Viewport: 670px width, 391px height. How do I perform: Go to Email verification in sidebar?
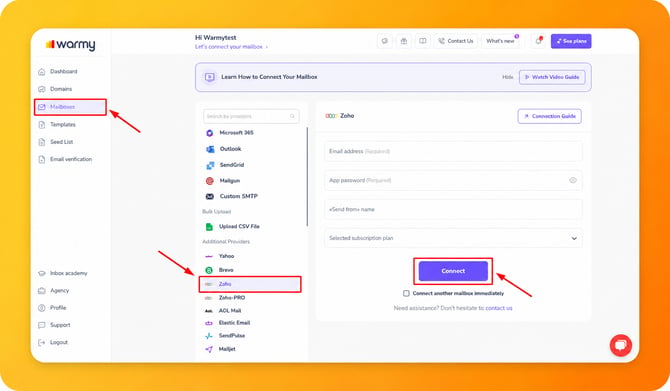click(x=71, y=159)
